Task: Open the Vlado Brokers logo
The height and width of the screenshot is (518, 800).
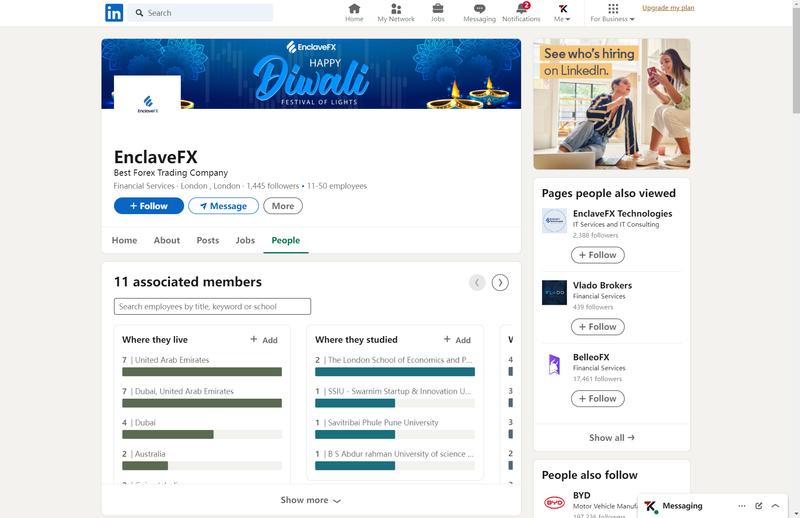Action: click(554, 292)
